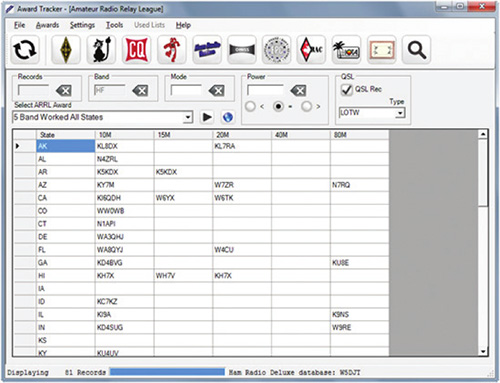
Task: Select WH7V cell in HI row
Action: pyautogui.click(x=183, y=276)
